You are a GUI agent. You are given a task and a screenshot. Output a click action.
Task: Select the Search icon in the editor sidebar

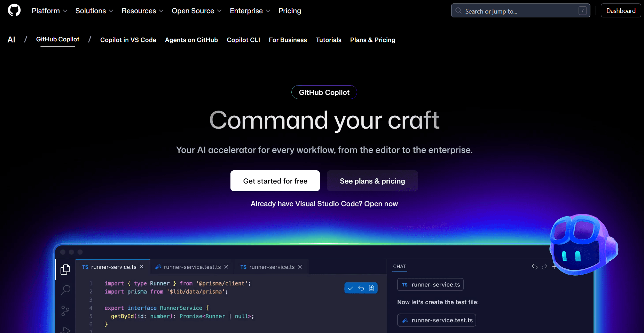pyautogui.click(x=65, y=290)
